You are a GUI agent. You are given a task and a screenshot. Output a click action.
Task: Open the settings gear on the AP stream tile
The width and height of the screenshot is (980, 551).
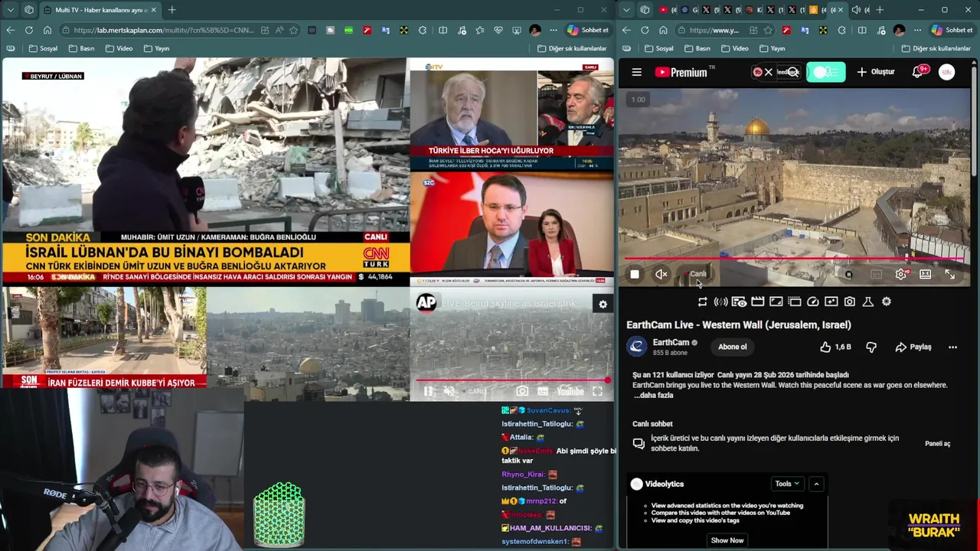coord(603,304)
